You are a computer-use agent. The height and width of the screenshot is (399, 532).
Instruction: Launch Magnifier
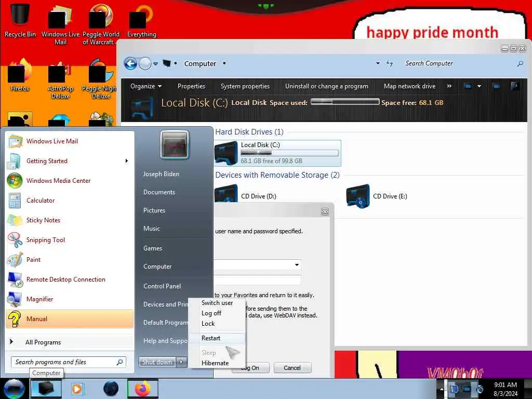click(x=70, y=299)
